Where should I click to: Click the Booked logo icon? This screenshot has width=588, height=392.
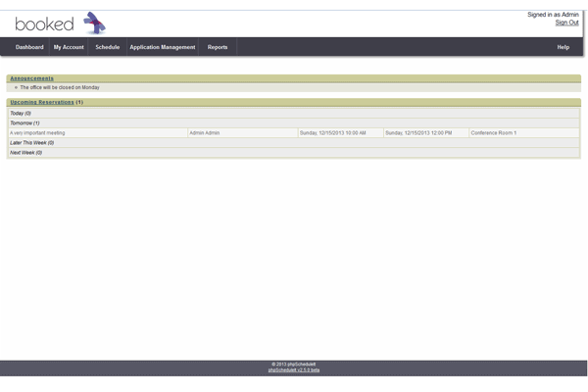tap(94, 22)
